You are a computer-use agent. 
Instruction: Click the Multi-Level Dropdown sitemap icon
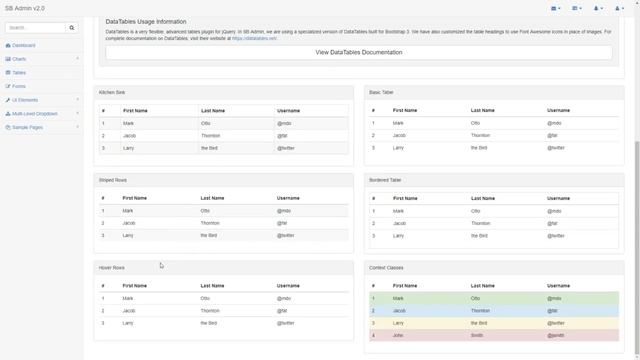[8, 113]
